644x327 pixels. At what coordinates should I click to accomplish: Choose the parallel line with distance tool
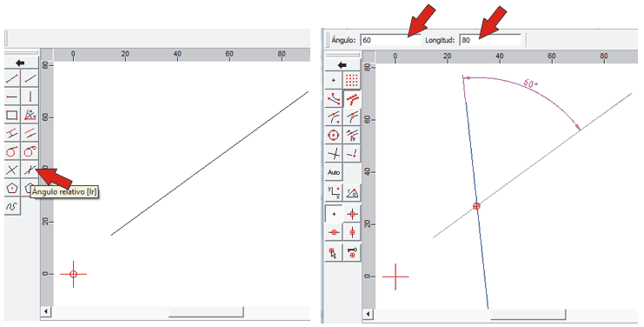pyautogui.click(x=12, y=133)
